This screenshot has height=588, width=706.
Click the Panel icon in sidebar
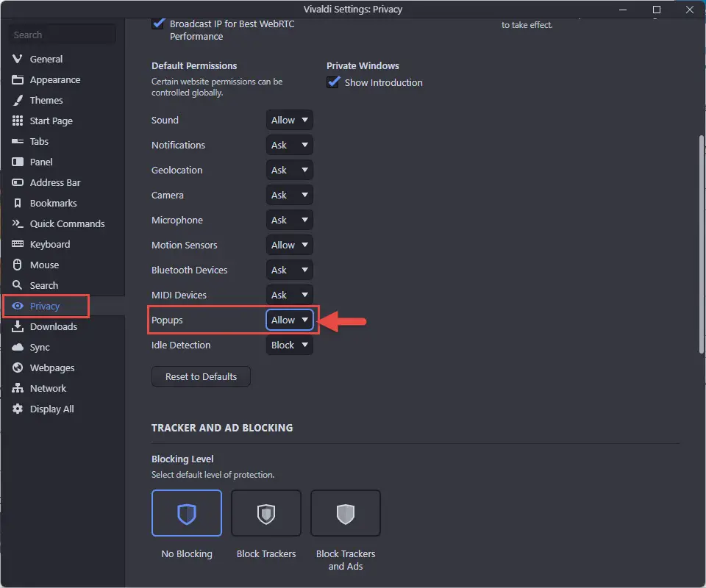pyautogui.click(x=18, y=162)
